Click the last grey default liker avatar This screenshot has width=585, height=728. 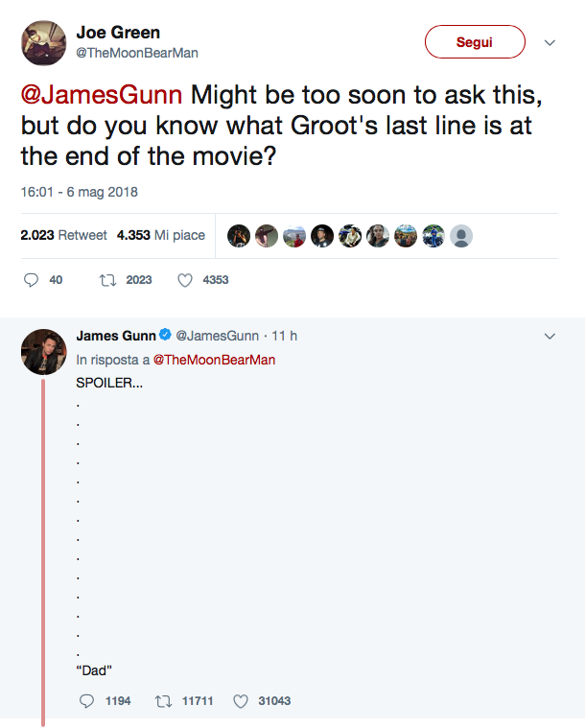click(x=461, y=236)
